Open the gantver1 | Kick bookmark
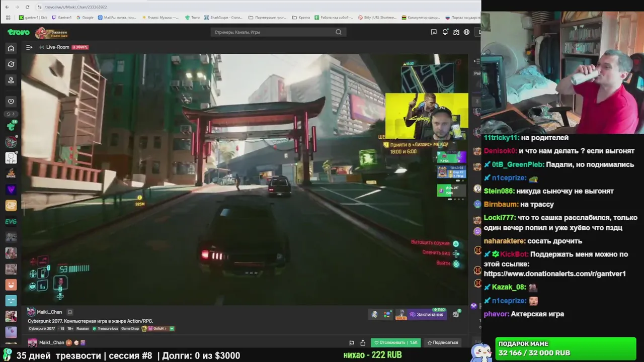 click(33, 18)
